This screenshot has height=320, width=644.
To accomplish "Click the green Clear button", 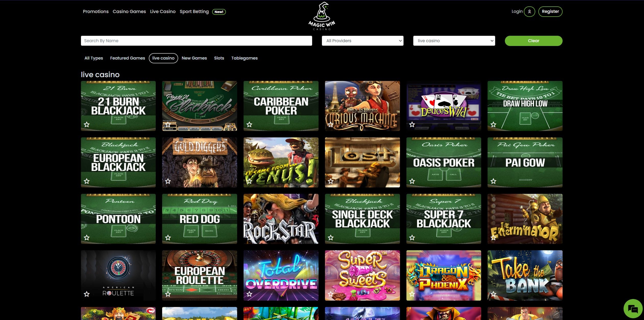I will [533, 41].
